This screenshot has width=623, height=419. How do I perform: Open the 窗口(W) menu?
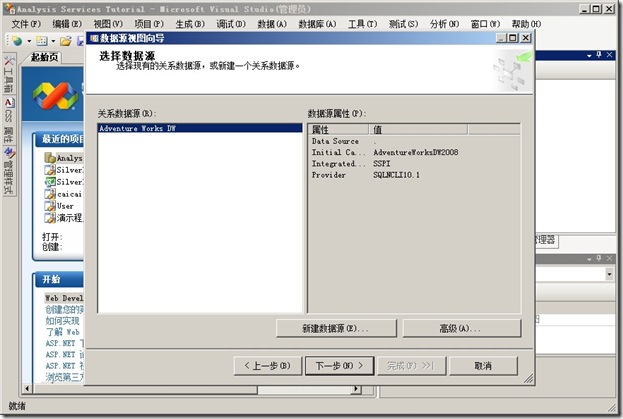(485, 24)
